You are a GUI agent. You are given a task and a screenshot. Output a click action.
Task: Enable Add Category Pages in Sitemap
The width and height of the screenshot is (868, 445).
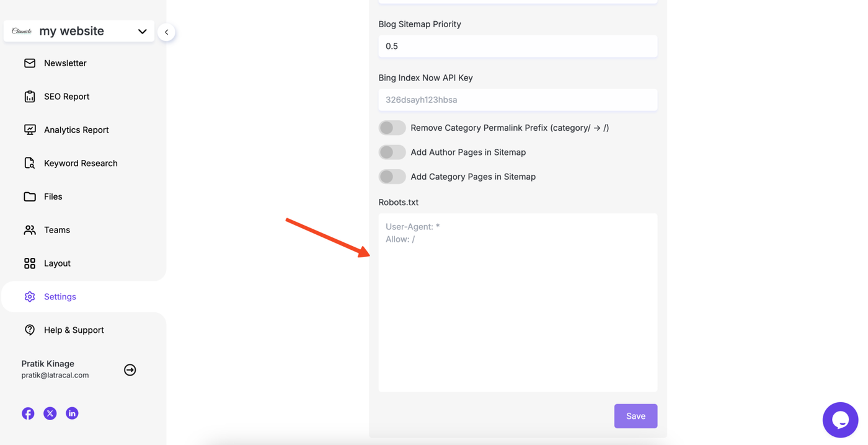(x=392, y=177)
